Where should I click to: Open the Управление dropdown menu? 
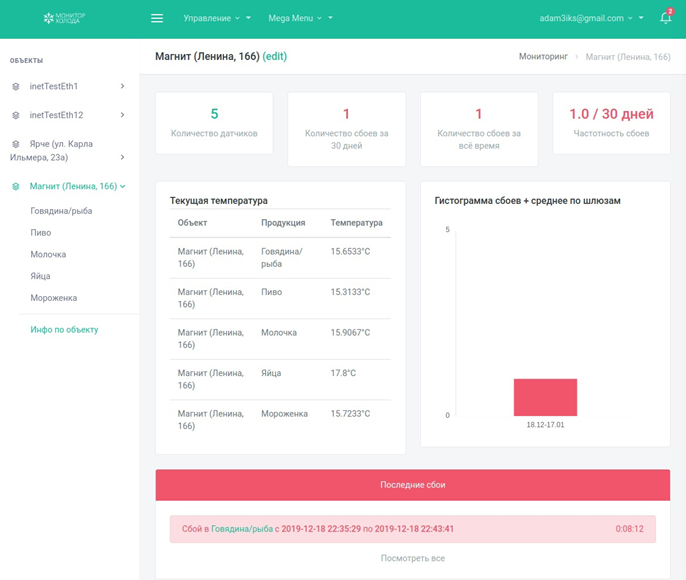(x=217, y=18)
